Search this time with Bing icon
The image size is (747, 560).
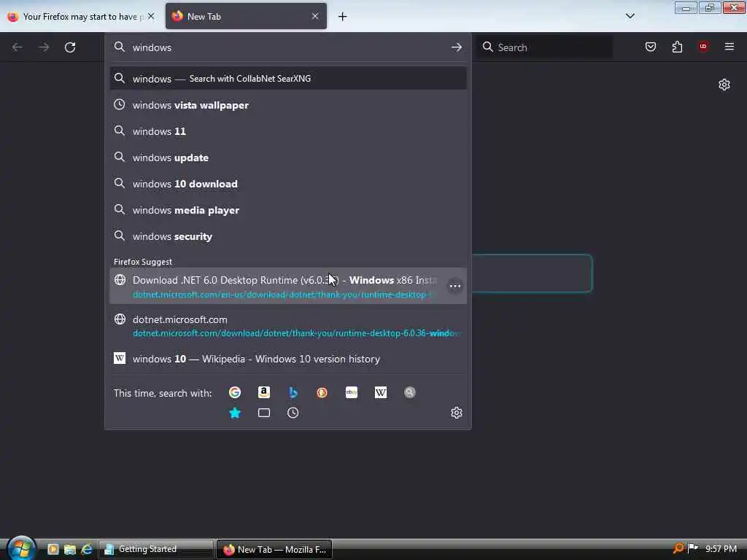click(x=293, y=392)
